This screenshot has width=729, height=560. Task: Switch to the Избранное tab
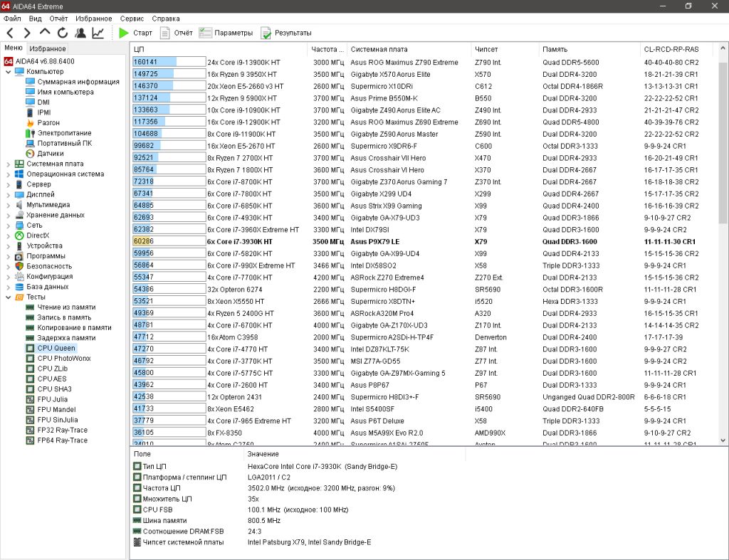[x=48, y=48]
